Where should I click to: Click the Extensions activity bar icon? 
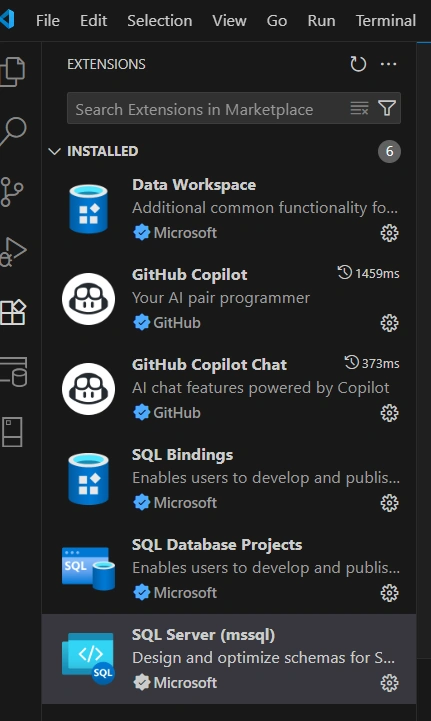coord(13,312)
